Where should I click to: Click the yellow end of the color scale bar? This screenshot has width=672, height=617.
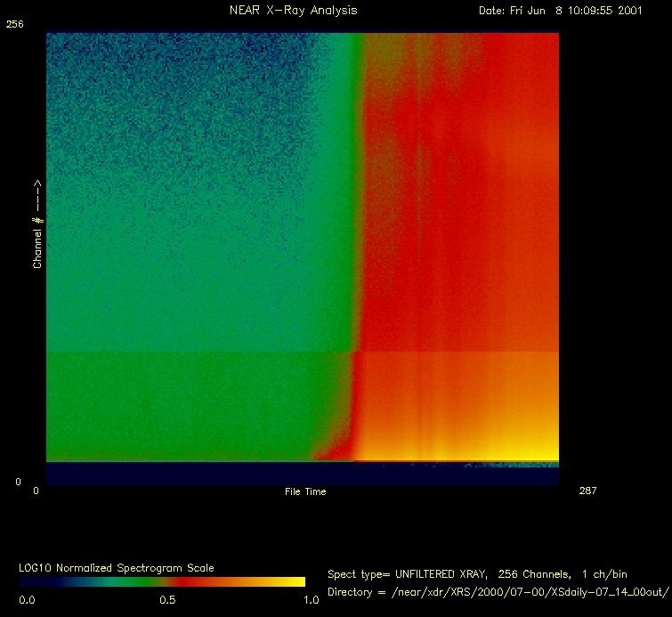point(294,581)
